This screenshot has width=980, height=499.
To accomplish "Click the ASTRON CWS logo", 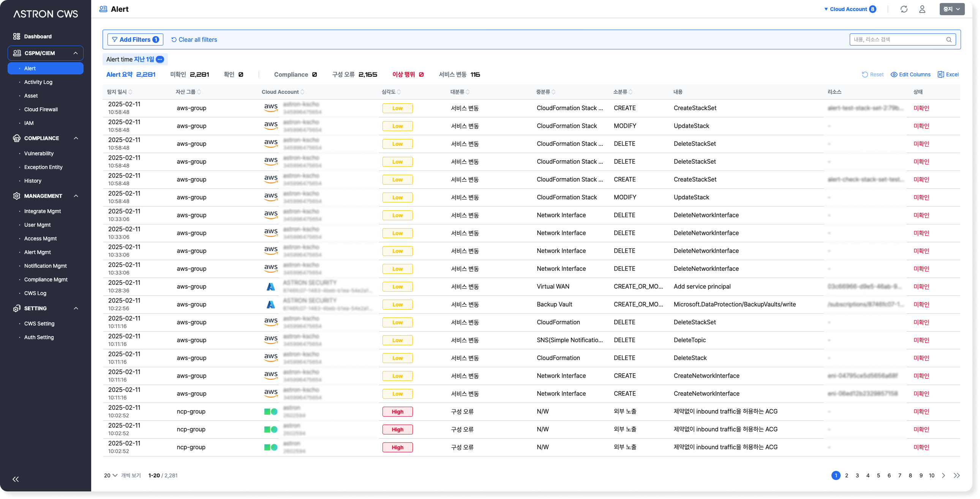I will [x=46, y=14].
